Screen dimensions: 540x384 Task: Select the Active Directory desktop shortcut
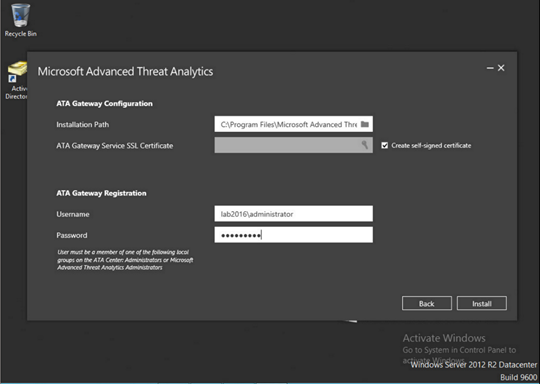[x=16, y=80]
